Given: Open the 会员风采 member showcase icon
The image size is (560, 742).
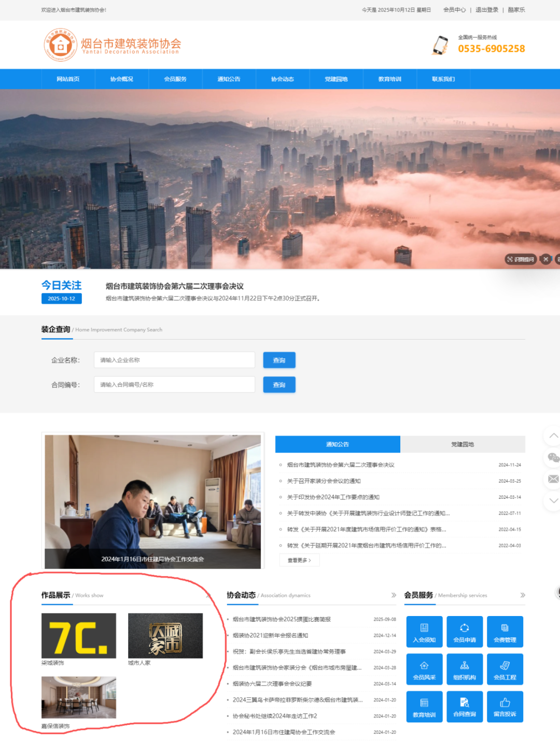Looking at the screenshot, I should [x=424, y=669].
